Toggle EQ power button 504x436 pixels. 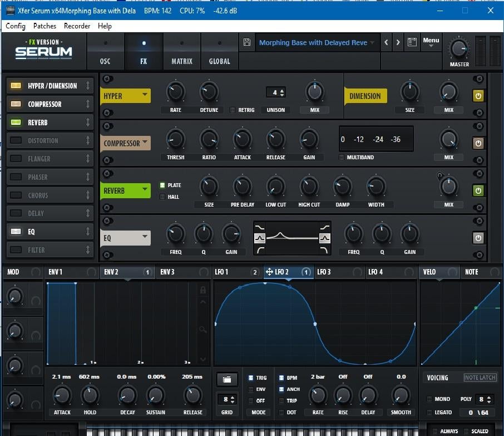point(478,238)
